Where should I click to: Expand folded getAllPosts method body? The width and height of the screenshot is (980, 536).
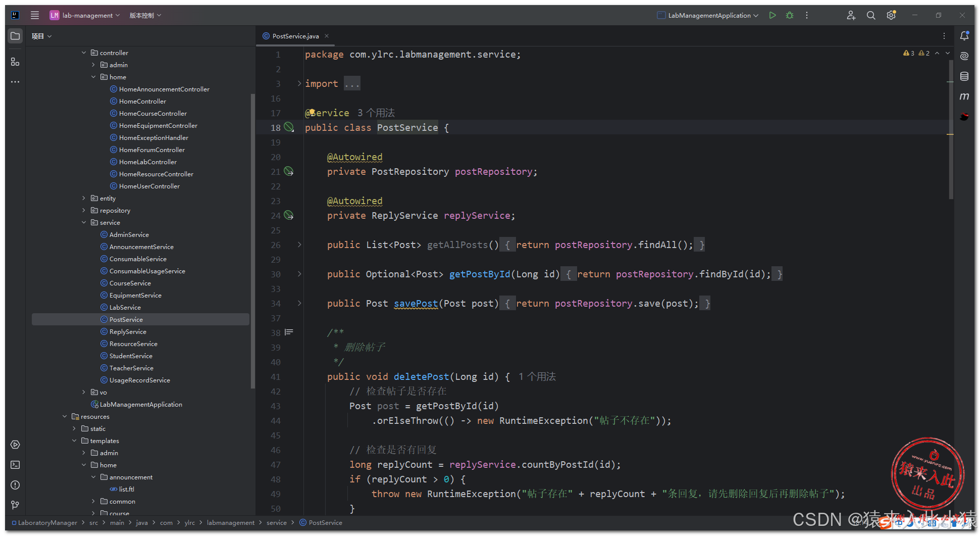299,245
